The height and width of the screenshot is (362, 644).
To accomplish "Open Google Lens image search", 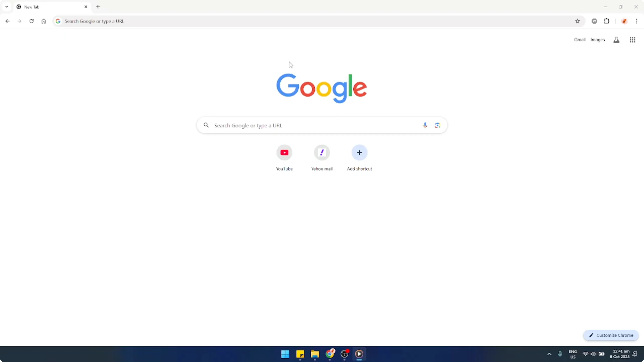I will tap(437, 125).
